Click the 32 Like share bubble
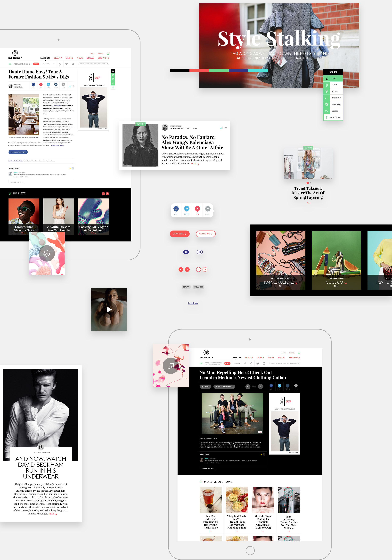 176,209
